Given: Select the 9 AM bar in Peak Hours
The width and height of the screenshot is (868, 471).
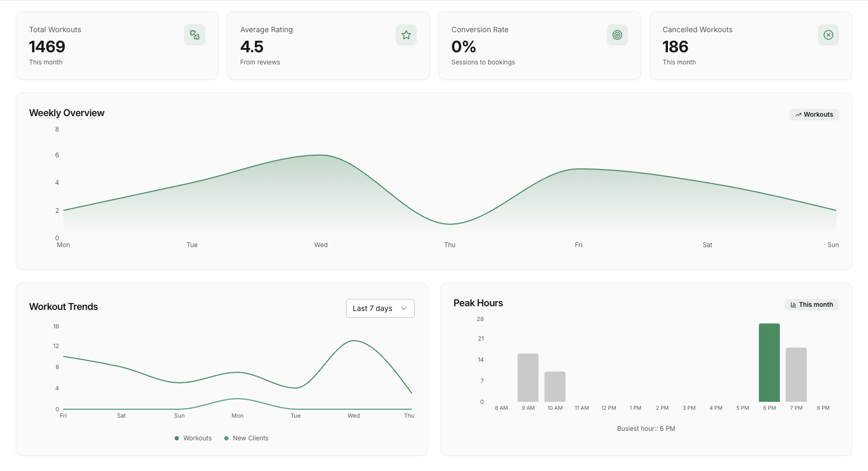Looking at the screenshot, I should pyautogui.click(x=528, y=378).
